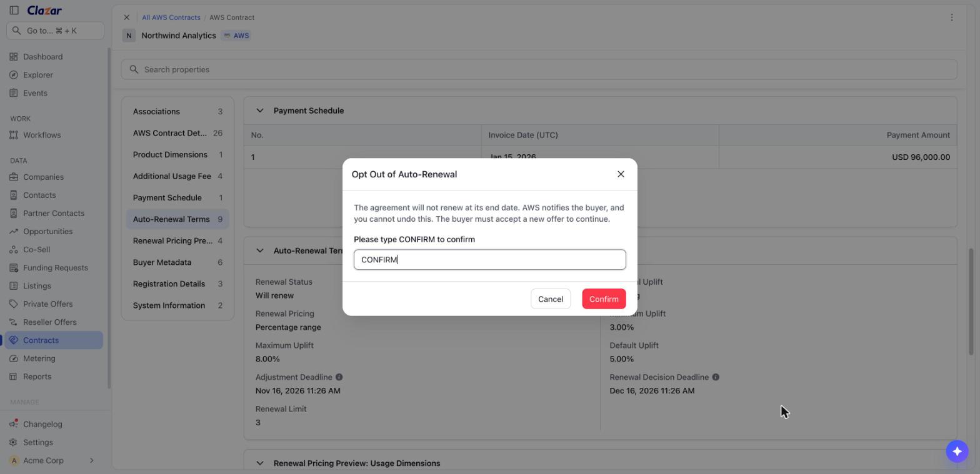This screenshot has height=474, width=980.
Task: Click the Funding Requests icon
Action: (14, 267)
